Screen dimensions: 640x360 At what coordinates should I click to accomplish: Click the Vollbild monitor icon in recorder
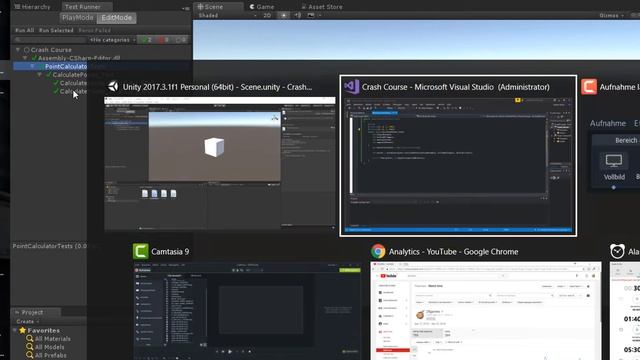[614, 160]
